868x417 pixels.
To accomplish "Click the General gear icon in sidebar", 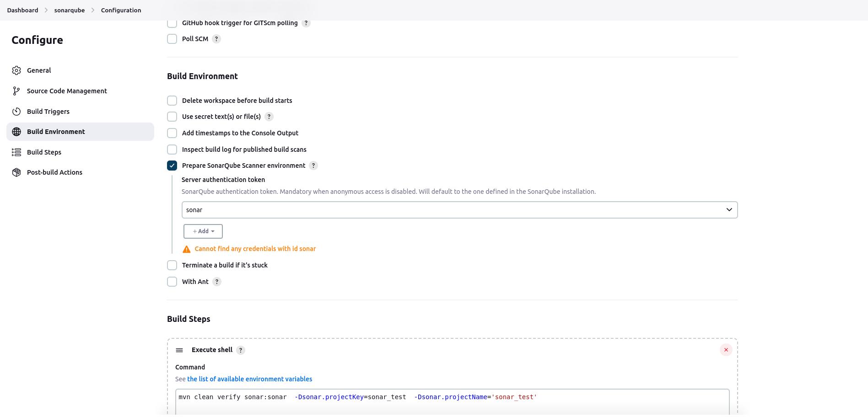I will tap(16, 70).
